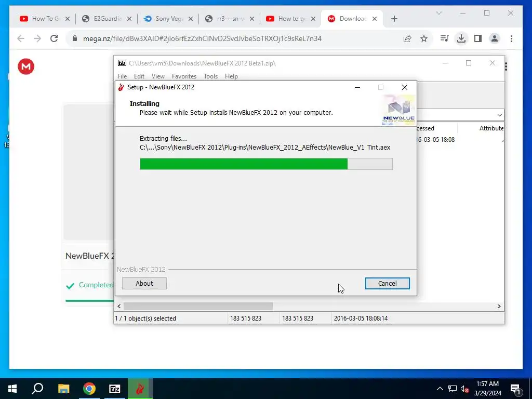Cancel the NewBlueFX installation
This screenshot has width=532, height=399.
387,283
